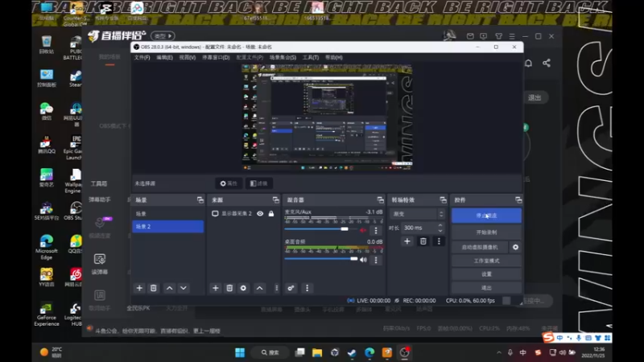Click the blue stop streaming button

point(487,216)
